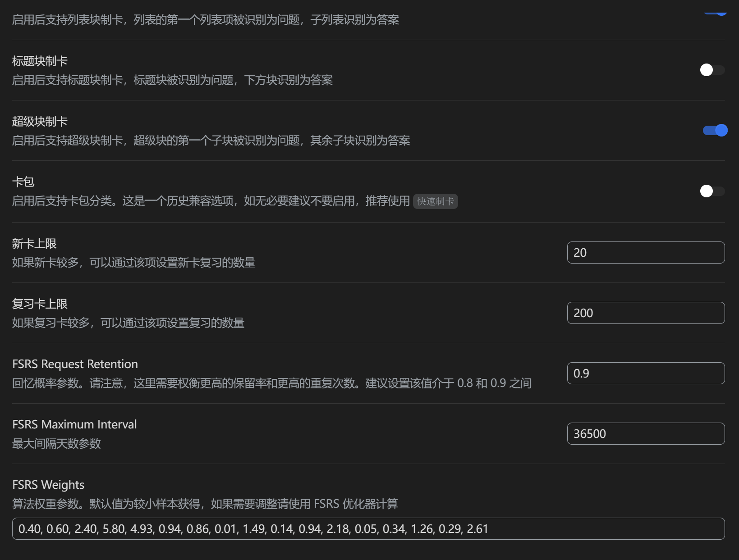Click the 超级块制卡 setting title
Viewport: 739px width, 560px height.
(x=39, y=121)
